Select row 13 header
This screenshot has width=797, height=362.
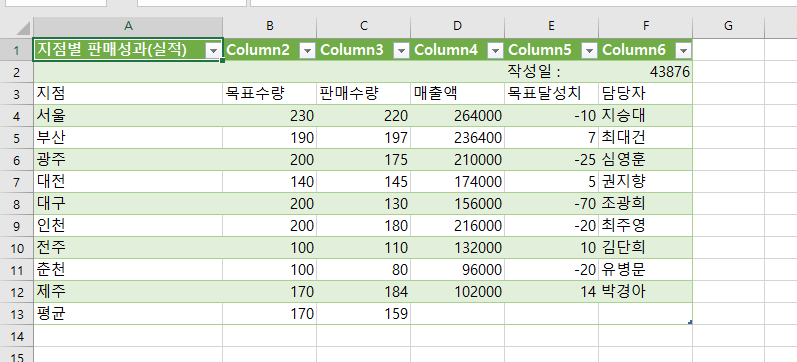16,314
